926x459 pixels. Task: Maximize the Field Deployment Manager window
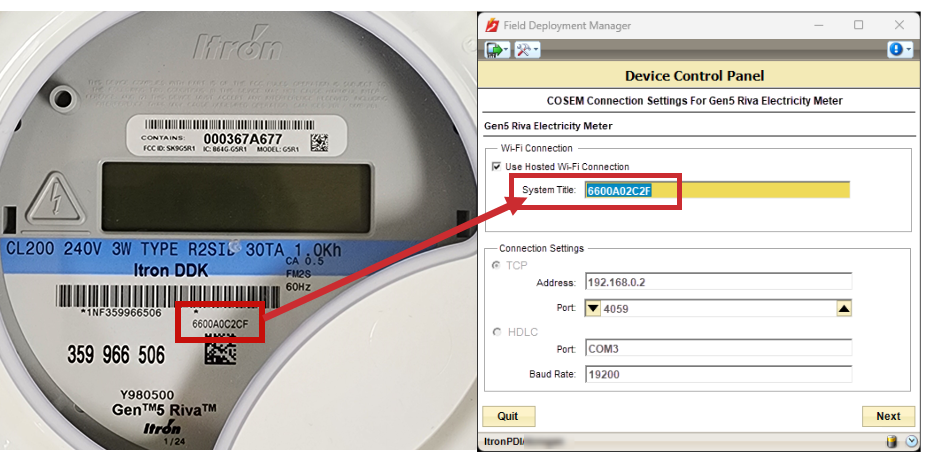tap(859, 25)
